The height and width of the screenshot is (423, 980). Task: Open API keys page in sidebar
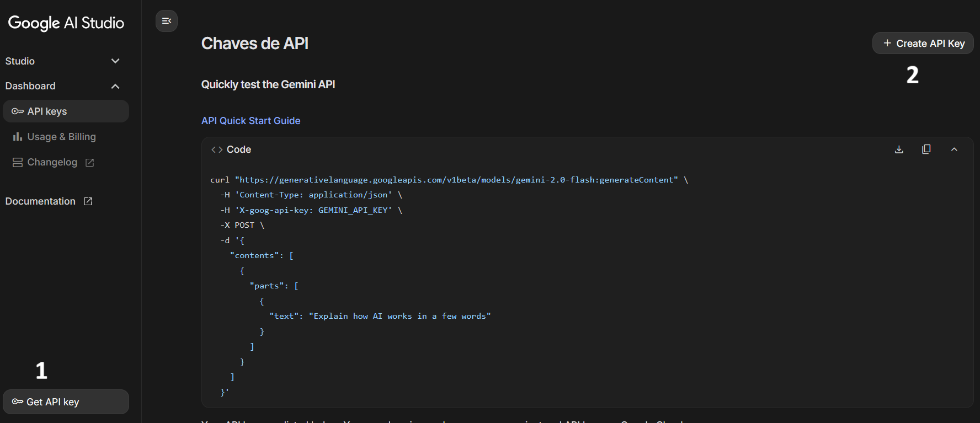coord(66,111)
